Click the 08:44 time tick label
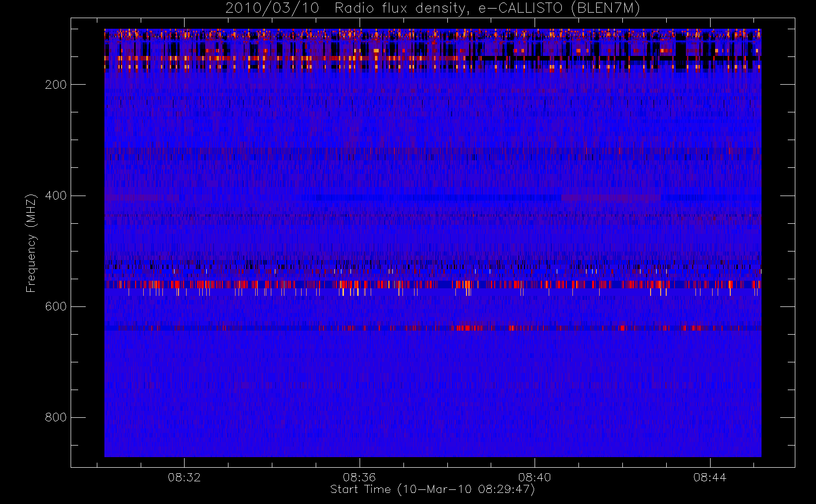 point(710,477)
